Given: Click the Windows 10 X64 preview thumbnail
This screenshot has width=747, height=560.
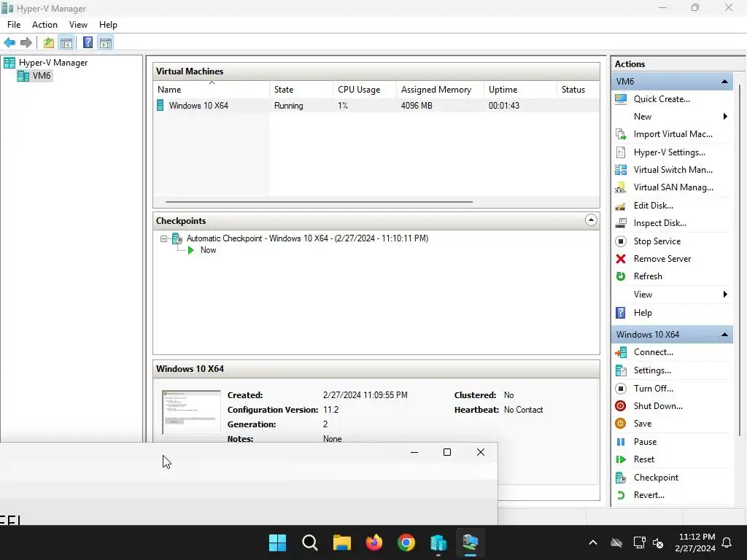Looking at the screenshot, I should (x=192, y=413).
